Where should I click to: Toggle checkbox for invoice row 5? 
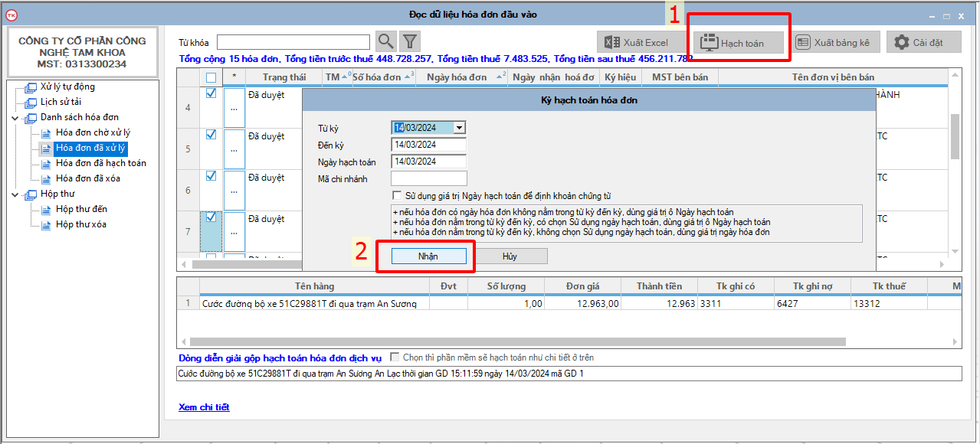point(211,135)
